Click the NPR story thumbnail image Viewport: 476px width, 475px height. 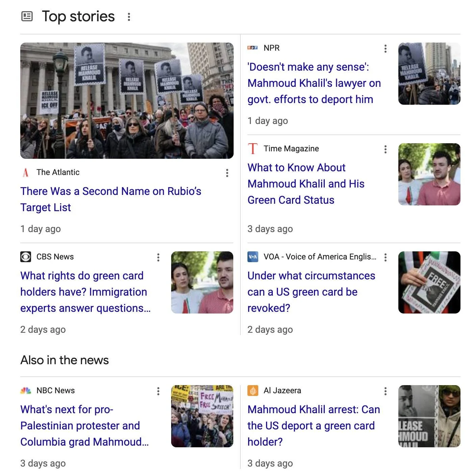pos(429,74)
